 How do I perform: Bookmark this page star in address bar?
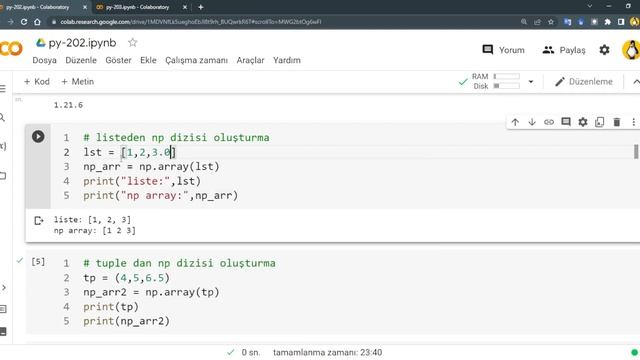tap(551, 22)
